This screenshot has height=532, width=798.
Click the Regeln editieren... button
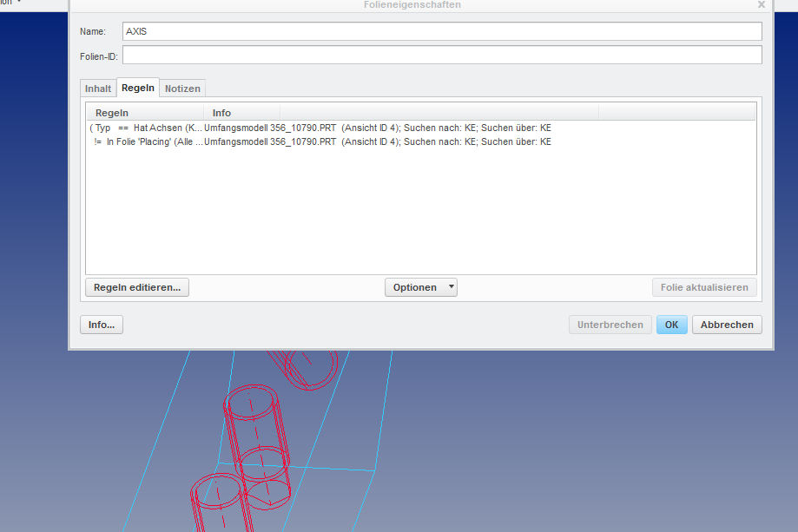click(x=137, y=287)
